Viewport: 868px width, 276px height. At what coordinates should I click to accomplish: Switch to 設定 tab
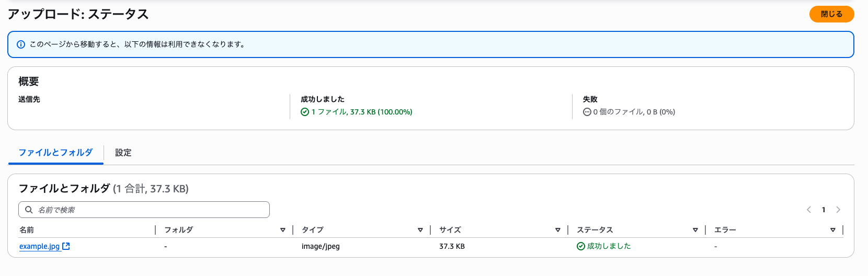pos(123,153)
